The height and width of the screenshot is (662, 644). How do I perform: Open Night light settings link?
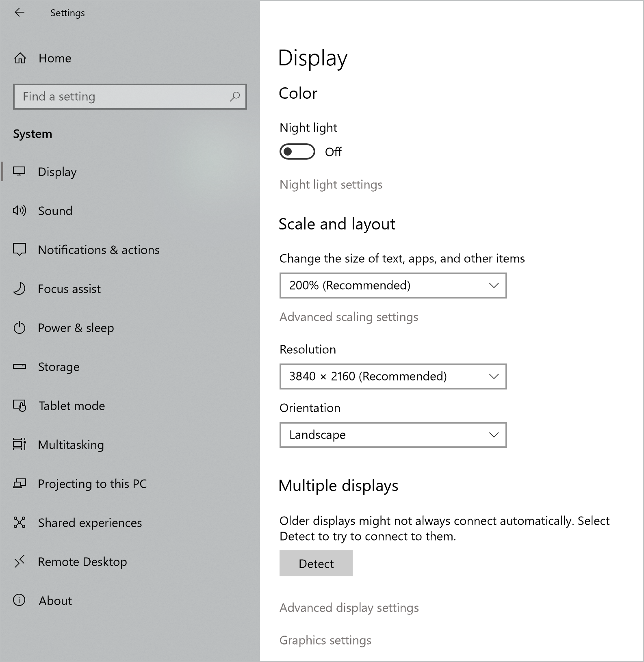pyautogui.click(x=331, y=185)
